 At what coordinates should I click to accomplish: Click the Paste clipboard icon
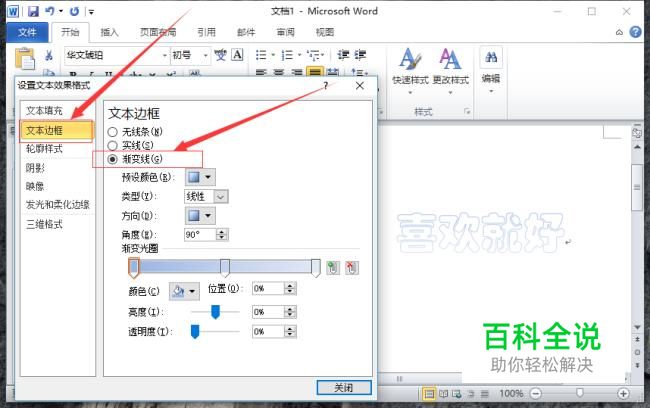coord(25,58)
